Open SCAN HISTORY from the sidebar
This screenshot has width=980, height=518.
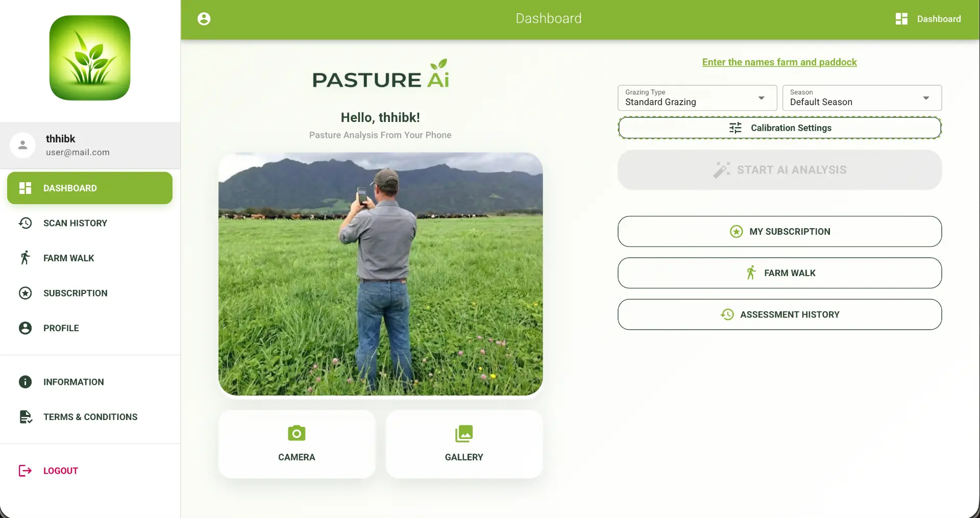90,223
